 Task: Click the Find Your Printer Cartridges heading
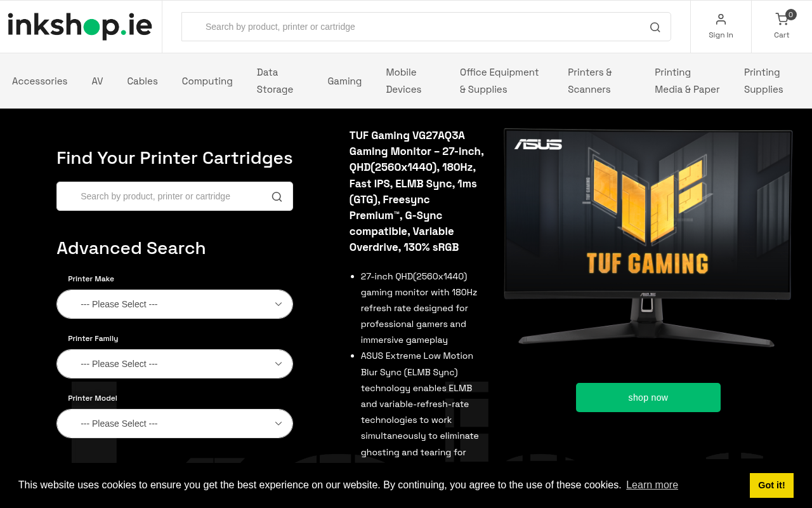click(x=174, y=157)
